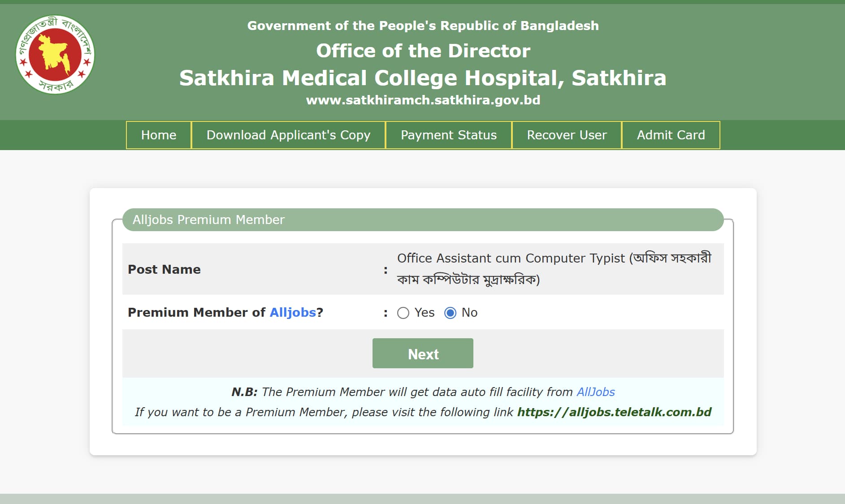
Task: Click the 'Yes' option label text
Action: coord(424,312)
